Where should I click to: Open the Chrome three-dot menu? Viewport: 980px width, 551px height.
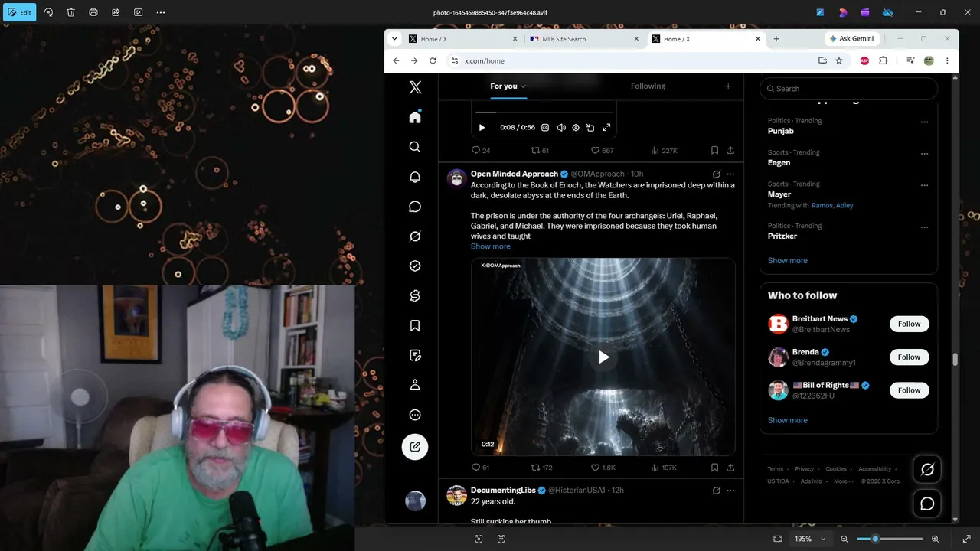947,60
